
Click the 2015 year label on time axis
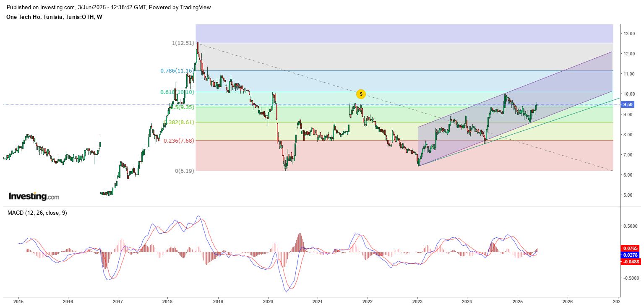click(18, 302)
